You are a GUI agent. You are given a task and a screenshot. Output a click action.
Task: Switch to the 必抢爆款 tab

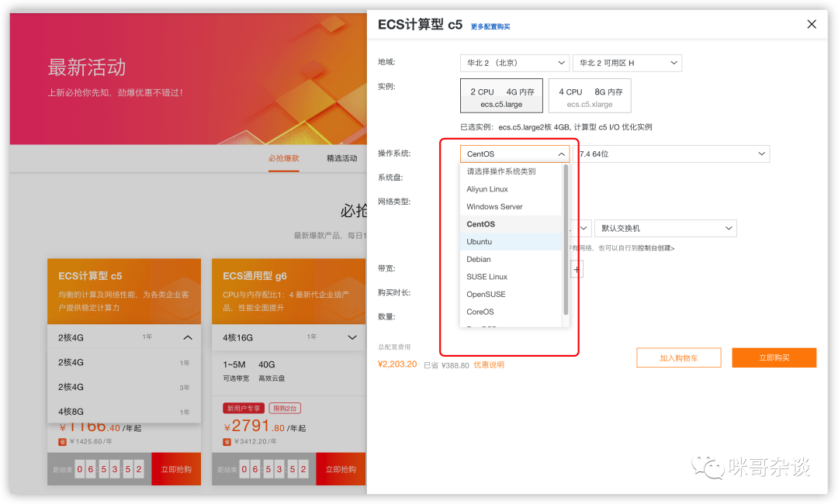tap(284, 159)
